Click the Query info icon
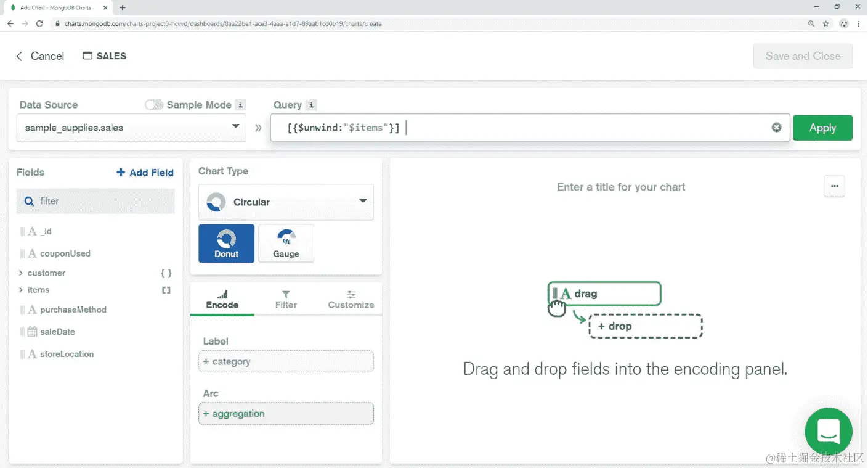 (x=311, y=105)
